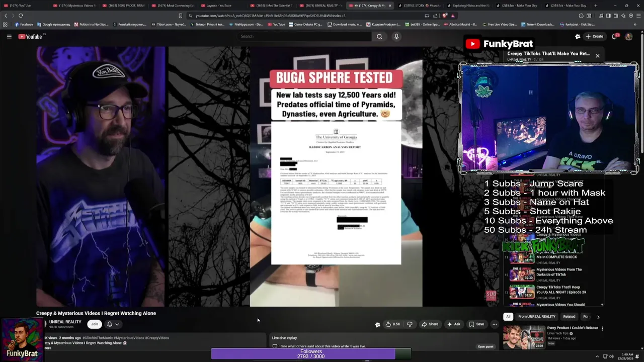Click the YouTube logo

(x=30, y=36)
